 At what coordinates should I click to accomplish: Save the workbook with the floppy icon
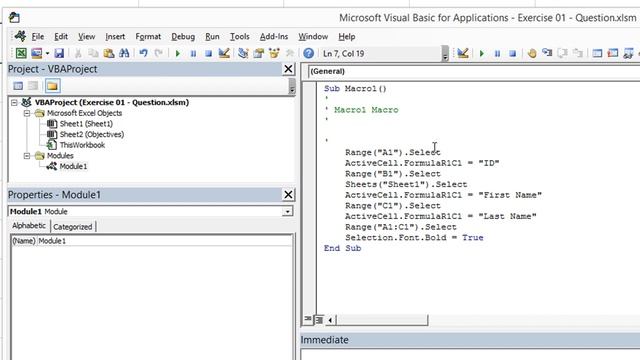tap(59, 53)
